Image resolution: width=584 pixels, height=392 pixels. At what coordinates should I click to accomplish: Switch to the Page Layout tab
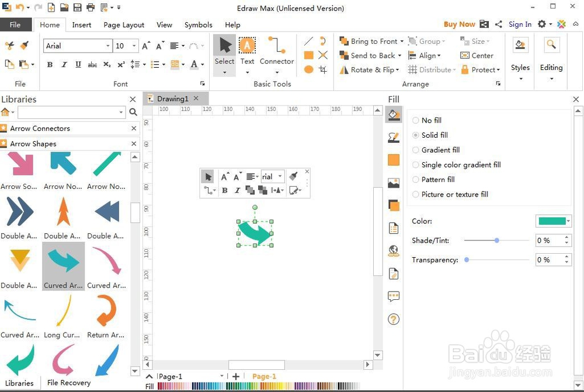(x=124, y=25)
